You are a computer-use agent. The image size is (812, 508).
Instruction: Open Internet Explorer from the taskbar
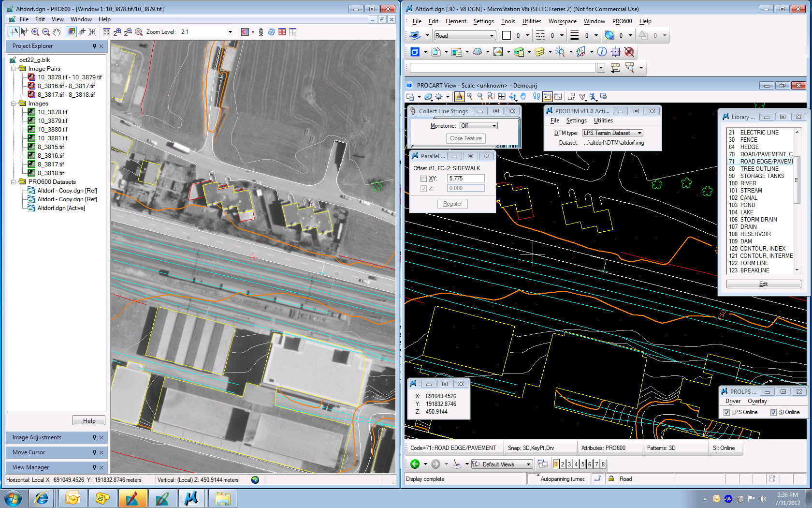point(42,498)
